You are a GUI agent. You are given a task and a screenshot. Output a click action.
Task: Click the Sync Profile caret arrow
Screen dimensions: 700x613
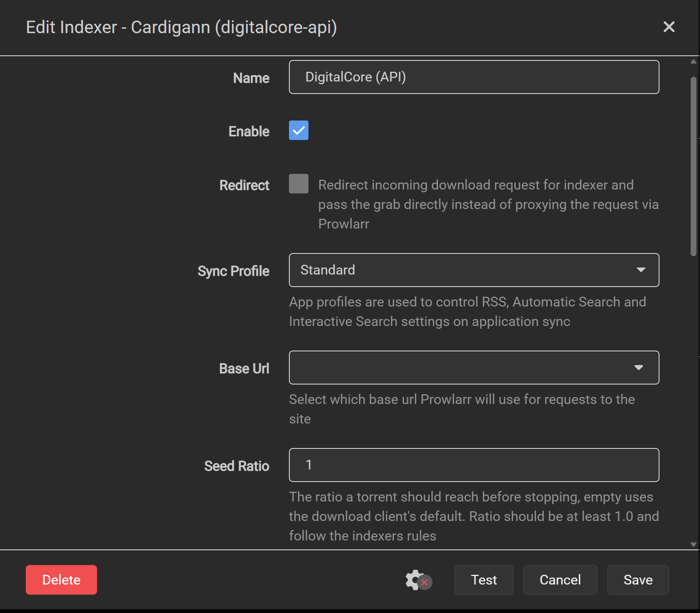pos(641,270)
